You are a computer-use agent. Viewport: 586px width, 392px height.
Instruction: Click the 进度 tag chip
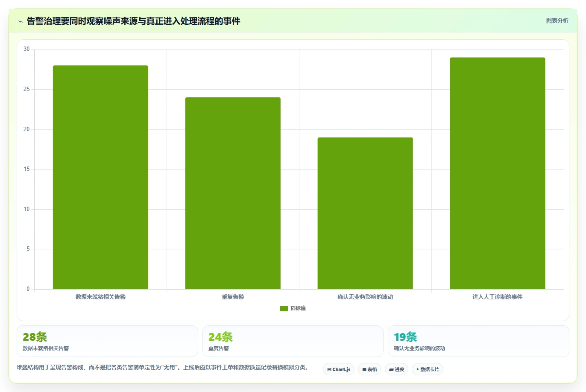[397, 369]
